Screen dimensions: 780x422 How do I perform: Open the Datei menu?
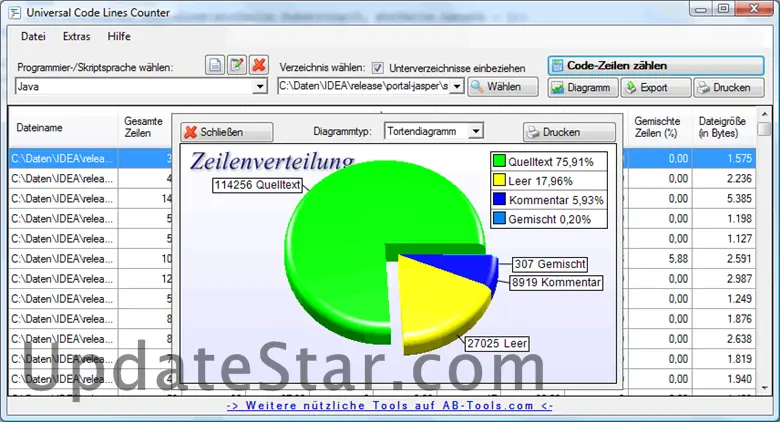(x=33, y=36)
